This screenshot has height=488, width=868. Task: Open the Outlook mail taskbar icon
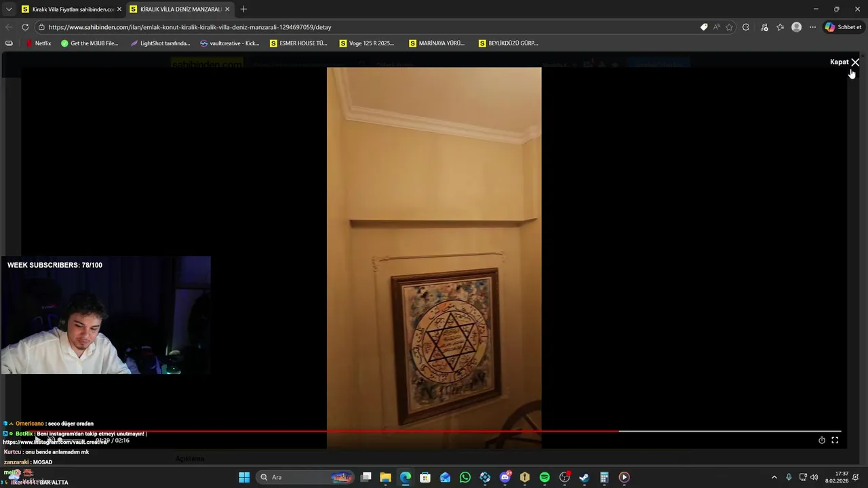point(445,477)
